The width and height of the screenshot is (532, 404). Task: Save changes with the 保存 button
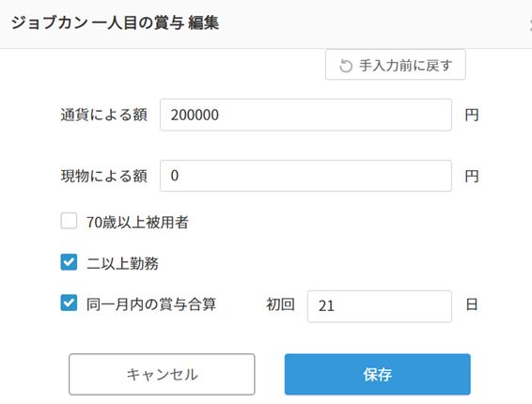378,375
